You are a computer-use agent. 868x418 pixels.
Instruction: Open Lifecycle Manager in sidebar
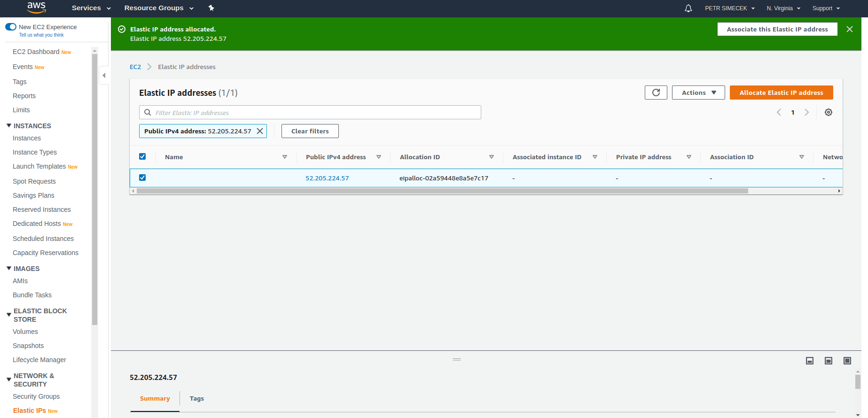point(39,360)
